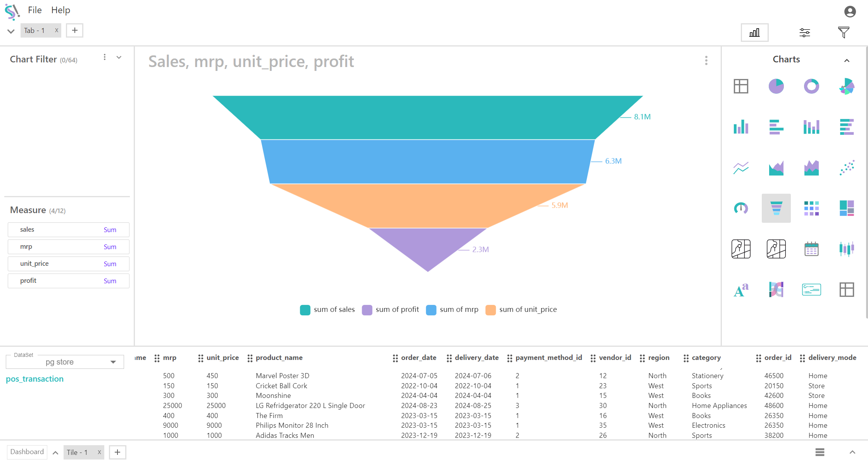Switch to the heatmap chart icon

811,208
